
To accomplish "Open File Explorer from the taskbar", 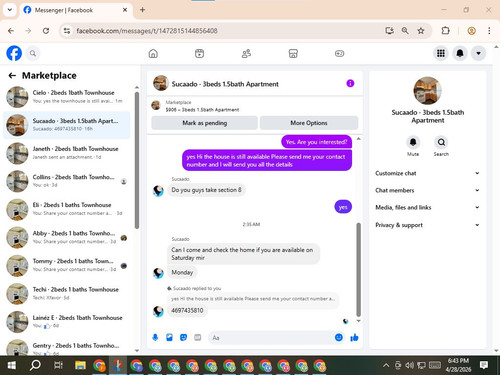I will 80,365.
